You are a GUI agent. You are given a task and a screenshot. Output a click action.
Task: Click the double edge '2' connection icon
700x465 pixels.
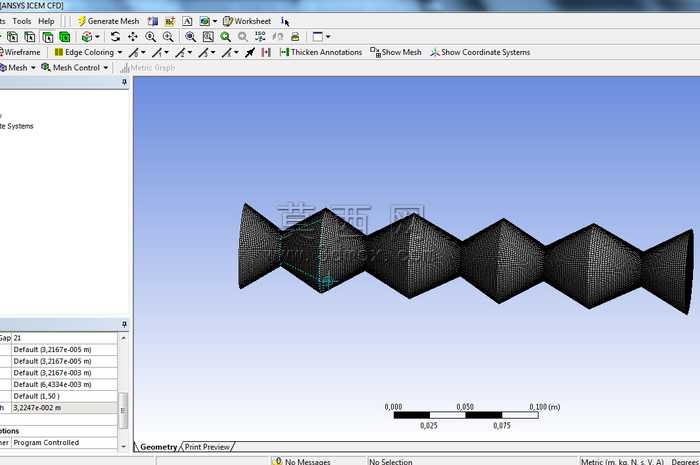tap(180, 53)
